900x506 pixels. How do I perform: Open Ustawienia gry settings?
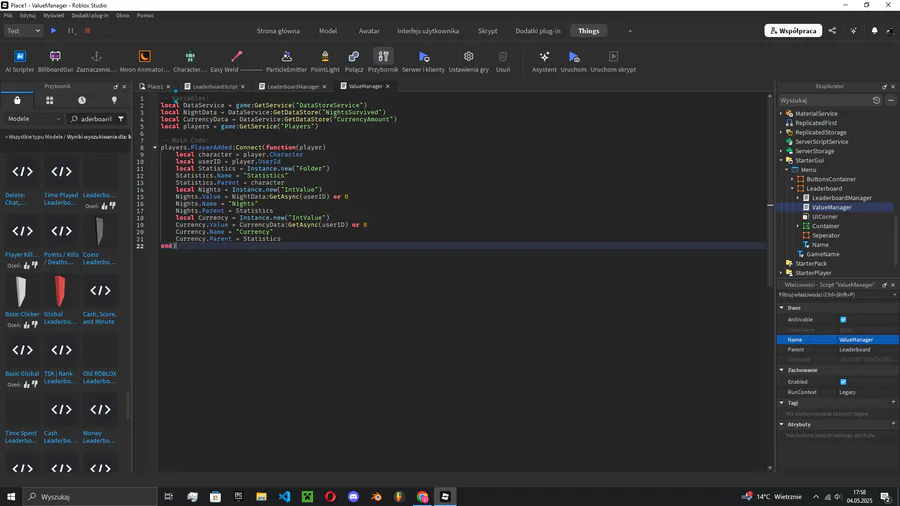[468, 61]
